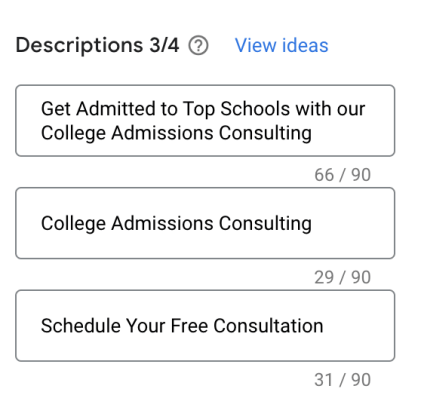The height and width of the screenshot is (398, 421).
Task: Click the 66 / 90 character counter
Action: pyautogui.click(x=342, y=175)
